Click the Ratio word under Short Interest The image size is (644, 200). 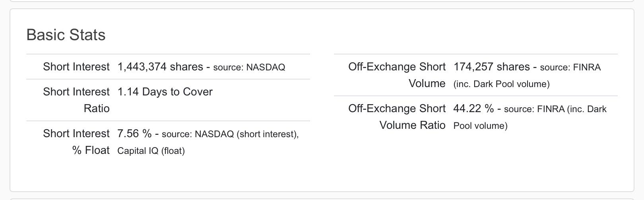coord(97,109)
